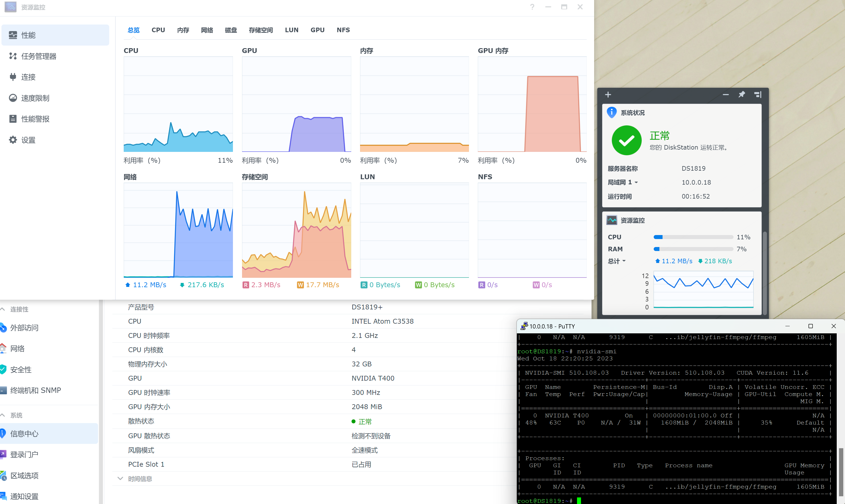Click the green 正常 status checkmark
Viewport: 845px width, 504px height.
[x=627, y=140]
